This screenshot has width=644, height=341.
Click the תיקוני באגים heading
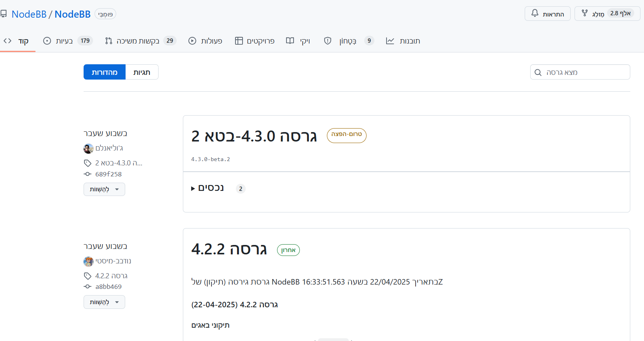[x=210, y=325]
